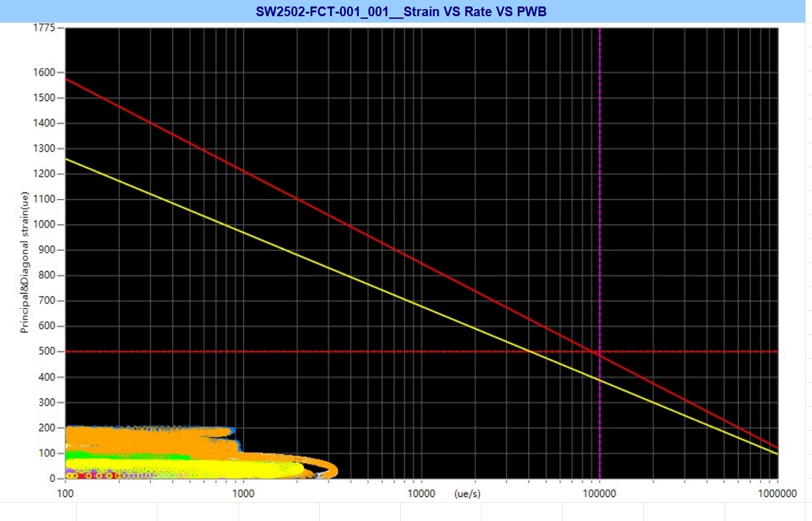The image size is (812, 521).
Task: Click the x-axis value 100000
Action: 599,494
